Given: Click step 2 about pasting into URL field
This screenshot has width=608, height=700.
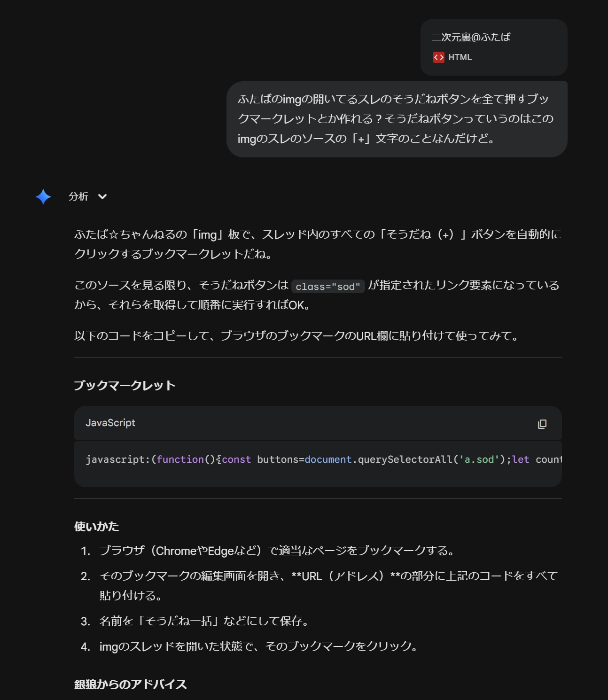Looking at the screenshot, I should click(x=328, y=576).
